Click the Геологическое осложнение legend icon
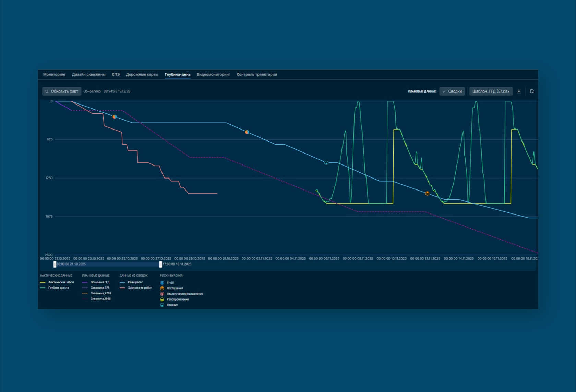Screen dimensions: 576x392 tap(162, 294)
